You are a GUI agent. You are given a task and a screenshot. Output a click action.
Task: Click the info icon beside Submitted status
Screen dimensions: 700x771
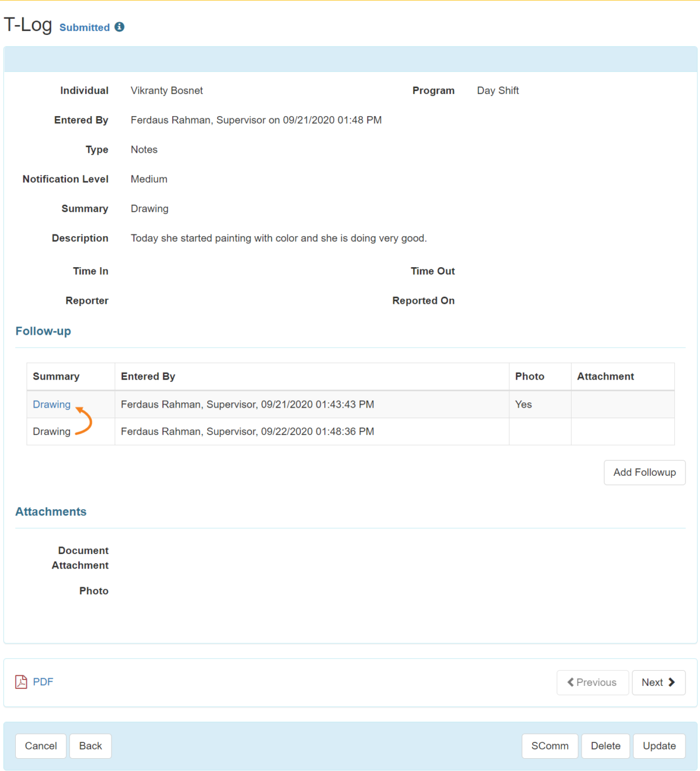[x=120, y=27]
